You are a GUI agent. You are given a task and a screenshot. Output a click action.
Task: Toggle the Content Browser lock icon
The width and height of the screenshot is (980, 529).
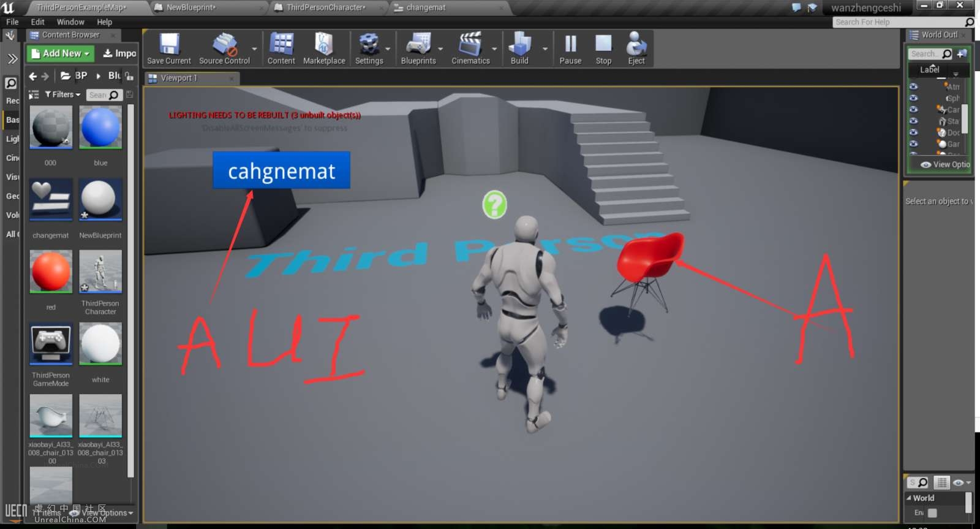pyautogui.click(x=129, y=76)
